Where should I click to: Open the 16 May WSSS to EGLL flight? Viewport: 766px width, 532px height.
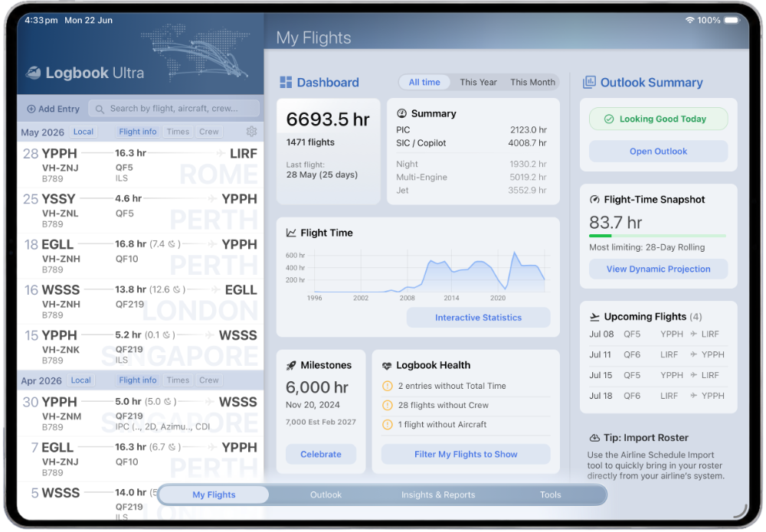pyautogui.click(x=140, y=301)
